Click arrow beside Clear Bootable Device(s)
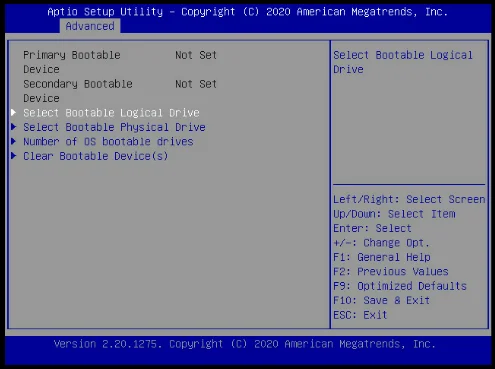Image resolution: width=495 pixels, height=369 pixels. pos(14,156)
